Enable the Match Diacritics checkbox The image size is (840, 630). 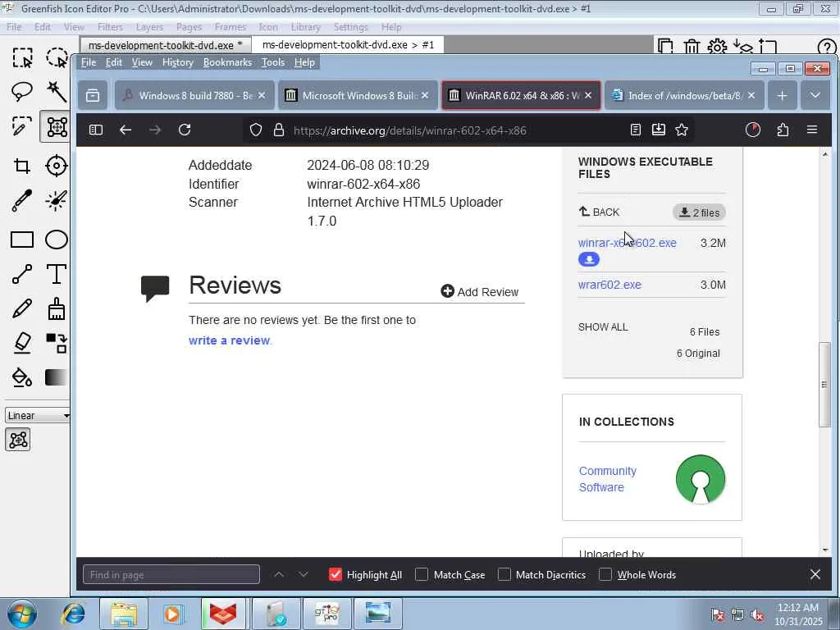coord(504,574)
